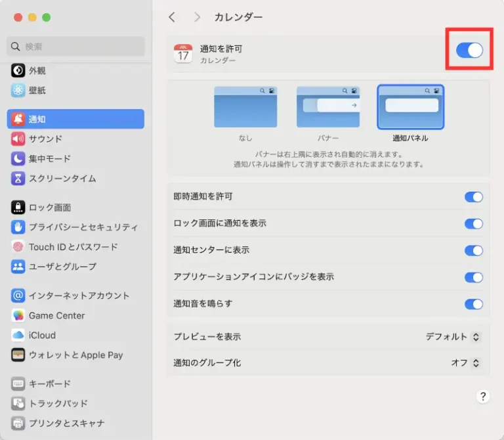Open the トラックパッド trackpad icon

click(18, 404)
